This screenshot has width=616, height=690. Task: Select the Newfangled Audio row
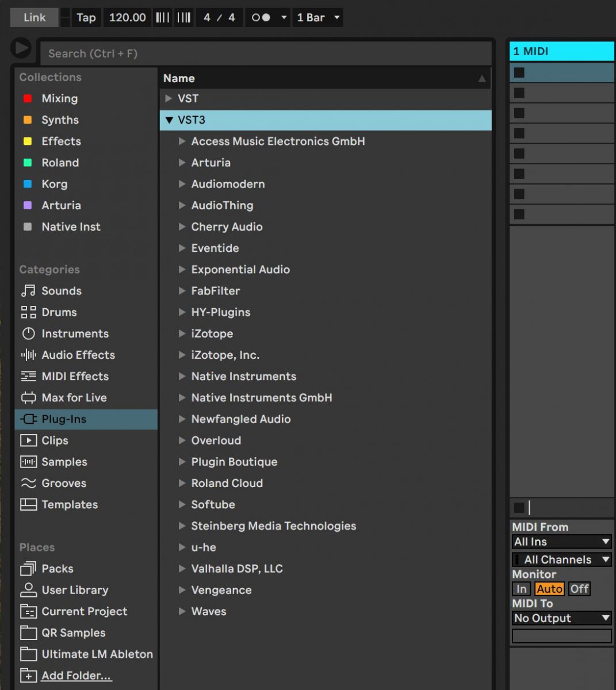coord(326,419)
